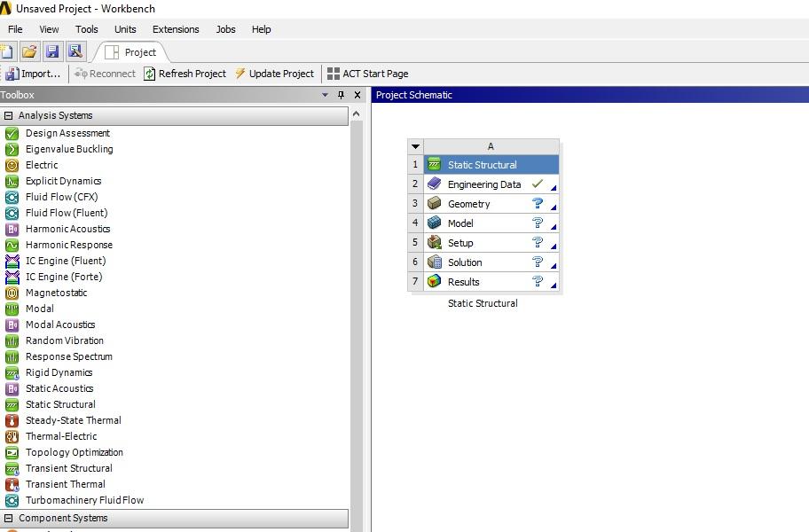The image size is (809, 532).
Task: Select Static Acoustics in Toolbox
Action: point(59,388)
